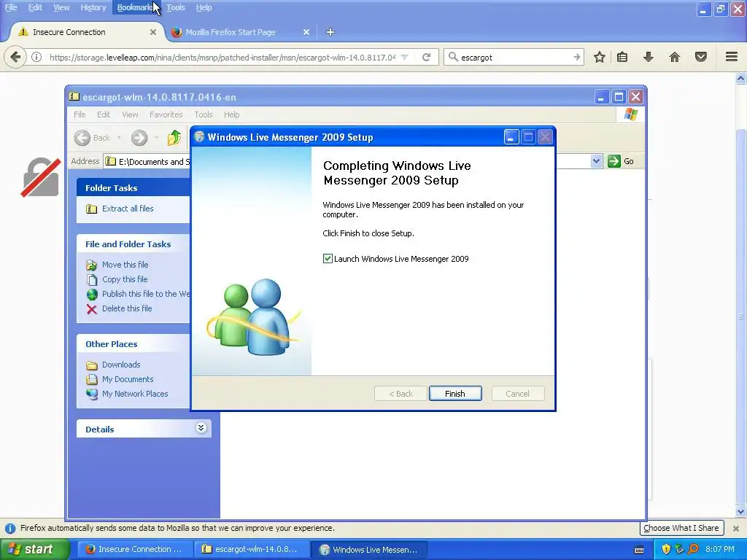Collapse Other Places panel header
The height and width of the screenshot is (560, 747).
133,344
